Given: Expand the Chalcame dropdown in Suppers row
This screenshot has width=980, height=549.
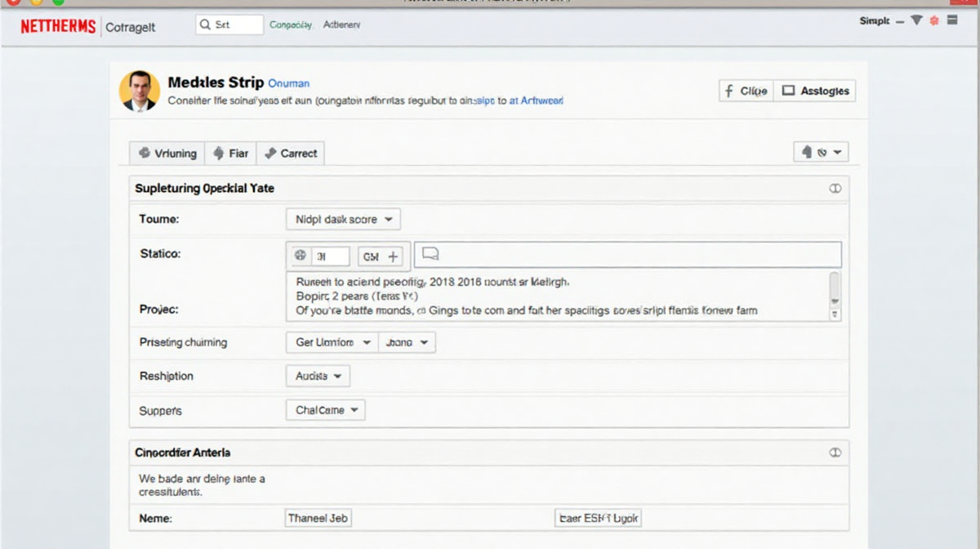Looking at the screenshot, I should pos(325,410).
